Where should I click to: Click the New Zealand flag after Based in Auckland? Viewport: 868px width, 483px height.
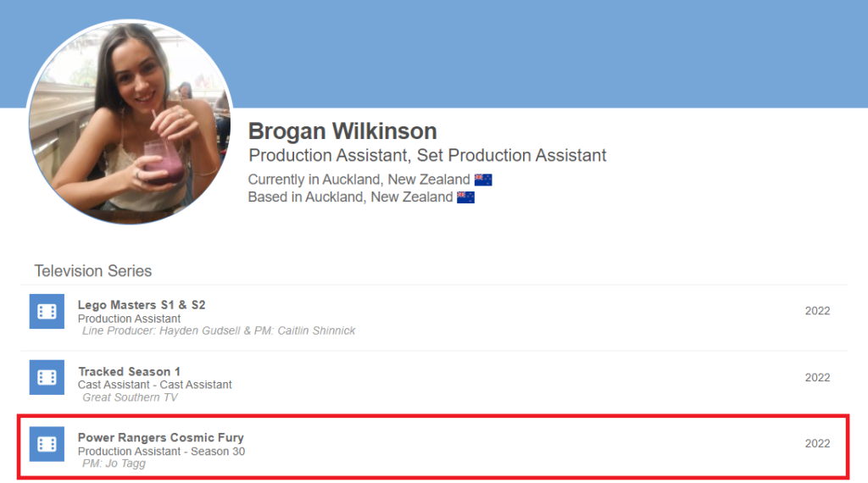(x=465, y=197)
